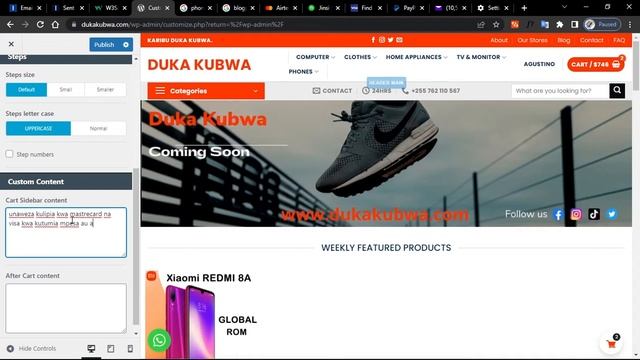This screenshot has width=640, height=360.
Task: Toggle browser side panel
Action: point(575,24)
